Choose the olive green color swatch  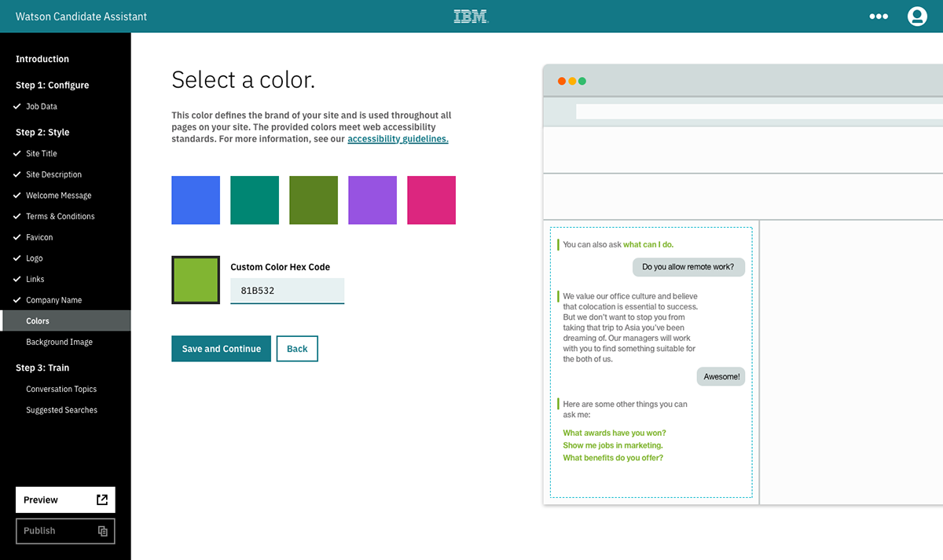pos(314,200)
